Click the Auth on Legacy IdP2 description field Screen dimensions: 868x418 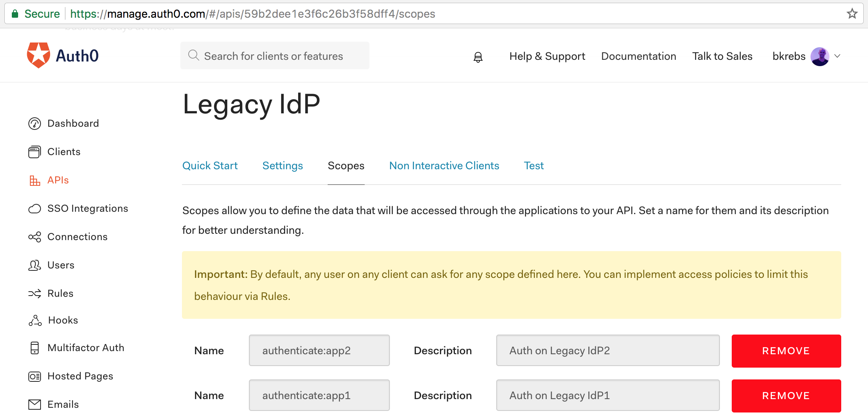point(608,350)
